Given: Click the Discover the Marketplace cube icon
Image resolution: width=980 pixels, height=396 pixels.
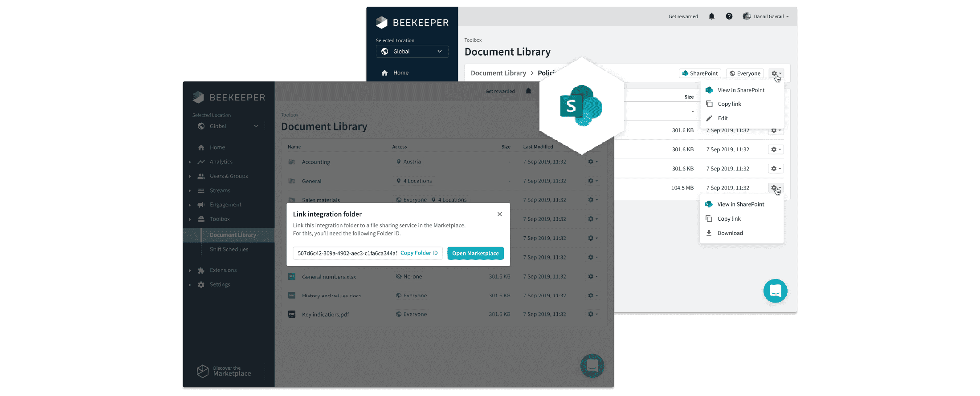Looking at the screenshot, I should click(203, 371).
